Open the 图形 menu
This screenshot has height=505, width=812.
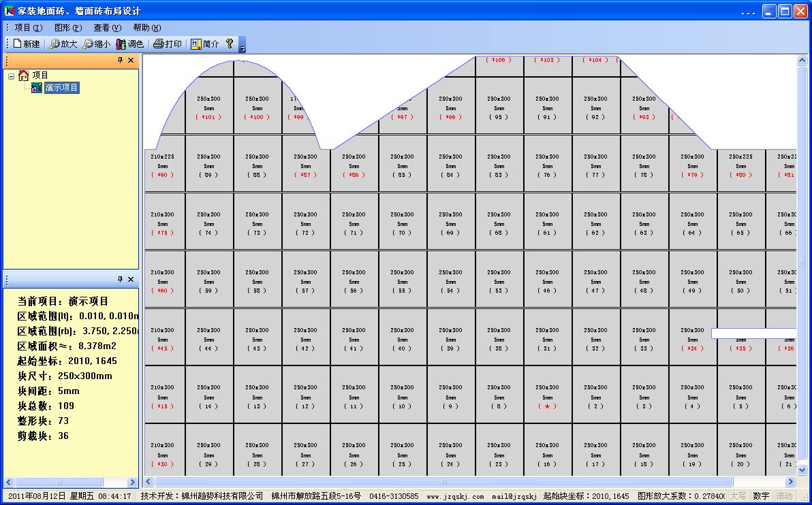pyautogui.click(x=67, y=28)
